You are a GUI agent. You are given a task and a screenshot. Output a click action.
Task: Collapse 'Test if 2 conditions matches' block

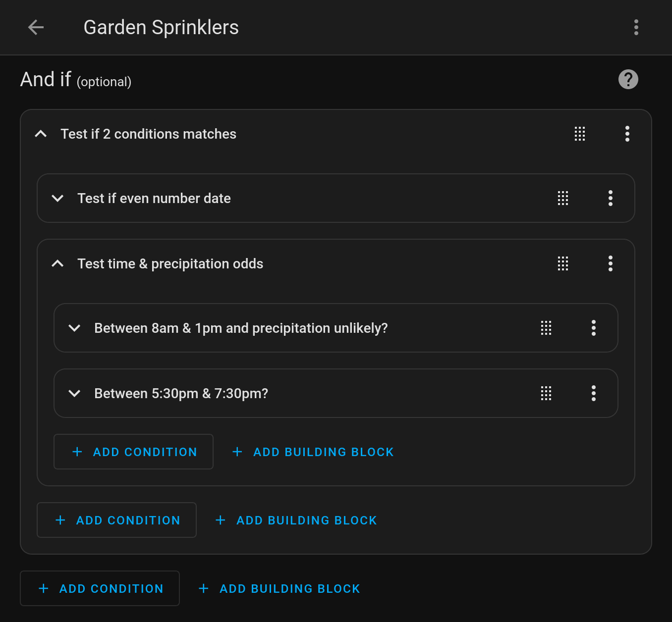[x=41, y=134]
